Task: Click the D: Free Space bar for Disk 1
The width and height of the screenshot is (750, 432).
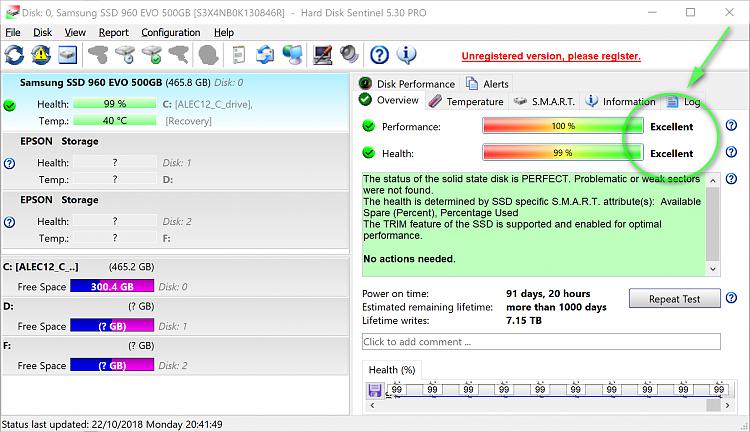Action: tap(112, 326)
